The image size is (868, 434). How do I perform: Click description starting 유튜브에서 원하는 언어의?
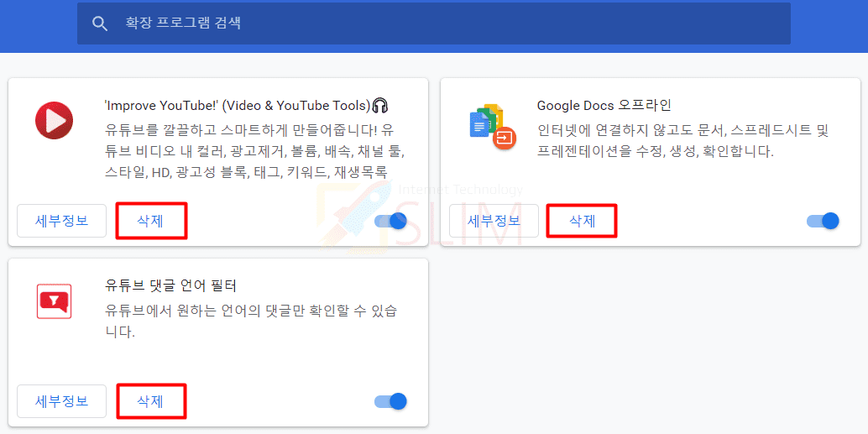coord(252,322)
